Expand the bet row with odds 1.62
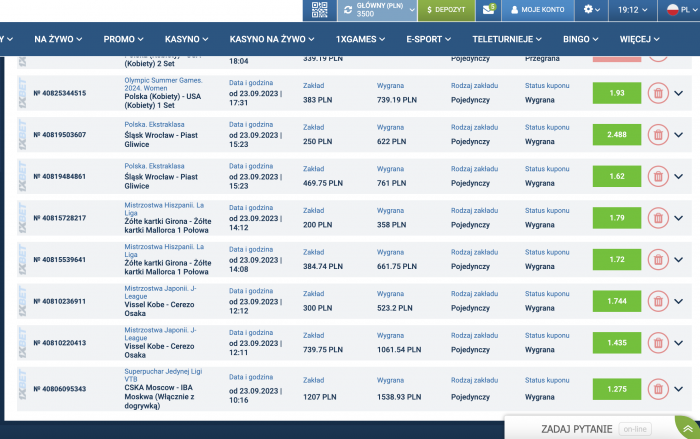The image size is (700, 439). (680, 177)
